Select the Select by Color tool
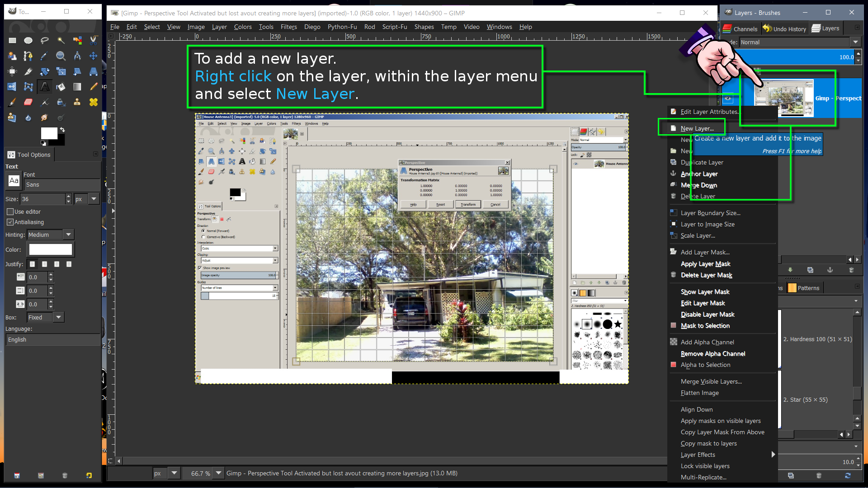 77,41
